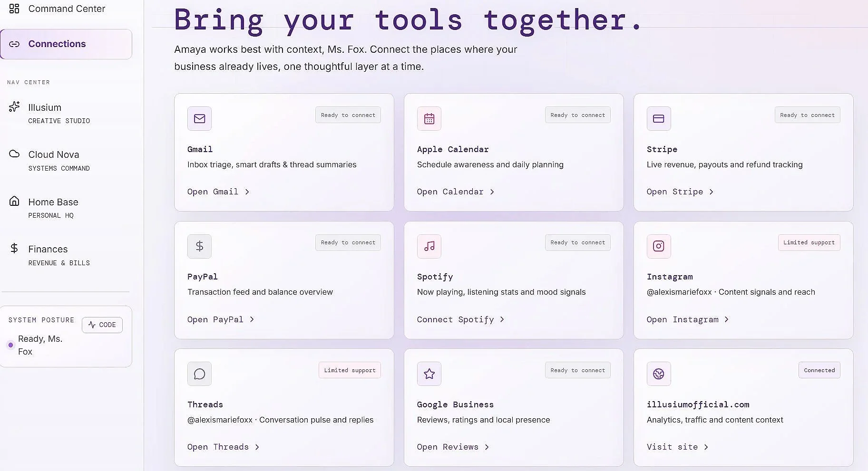The height and width of the screenshot is (471, 868).
Task: Click the Threads Limited support badge
Action: (350, 370)
